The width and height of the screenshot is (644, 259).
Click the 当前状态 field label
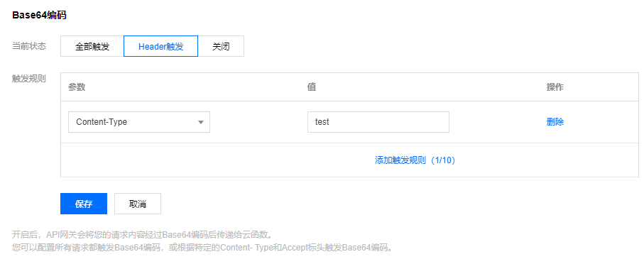(29, 46)
